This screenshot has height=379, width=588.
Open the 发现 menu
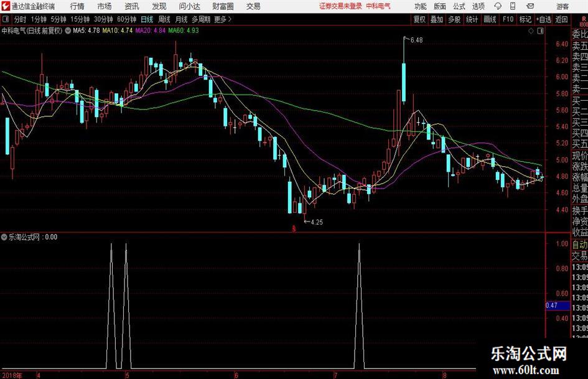coord(159,6)
